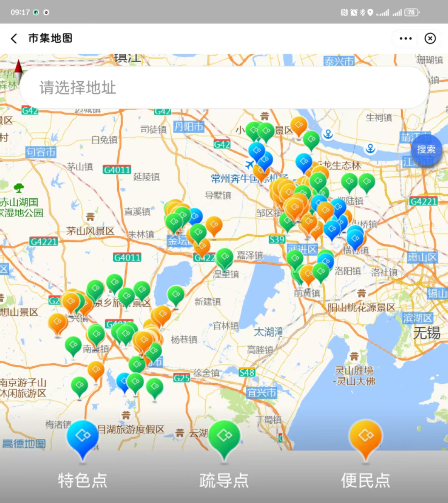
Task: Tap the 丹阳市 city label
Action: (x=189, y=126)
